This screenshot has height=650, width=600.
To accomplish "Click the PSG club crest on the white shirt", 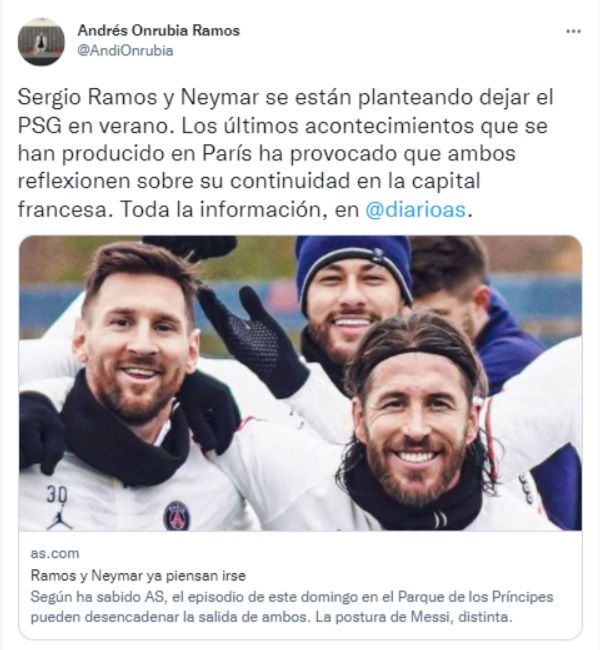I will (177, 515).
